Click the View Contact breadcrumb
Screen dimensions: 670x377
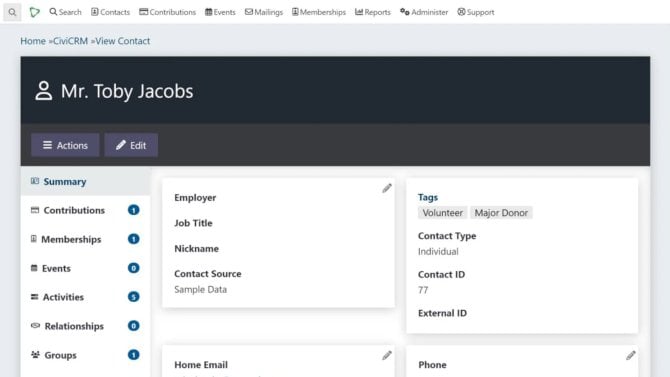[x=123, y=41]
